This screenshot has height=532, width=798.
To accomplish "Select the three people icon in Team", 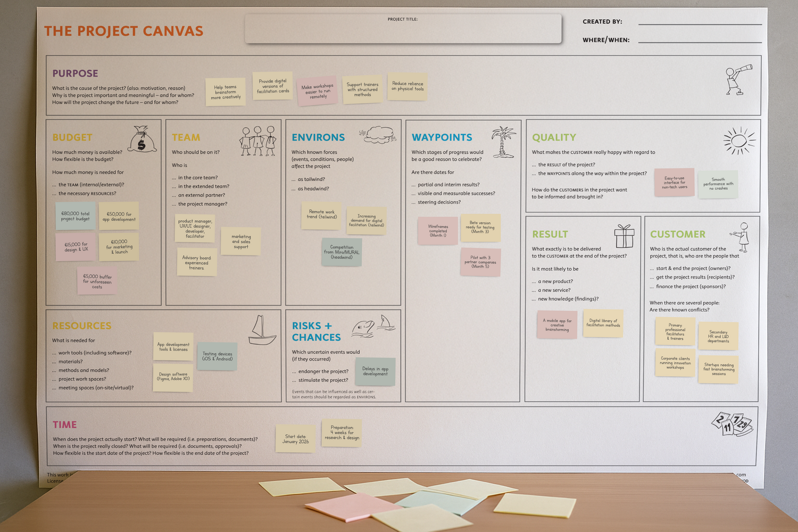I will click(257, 141).
